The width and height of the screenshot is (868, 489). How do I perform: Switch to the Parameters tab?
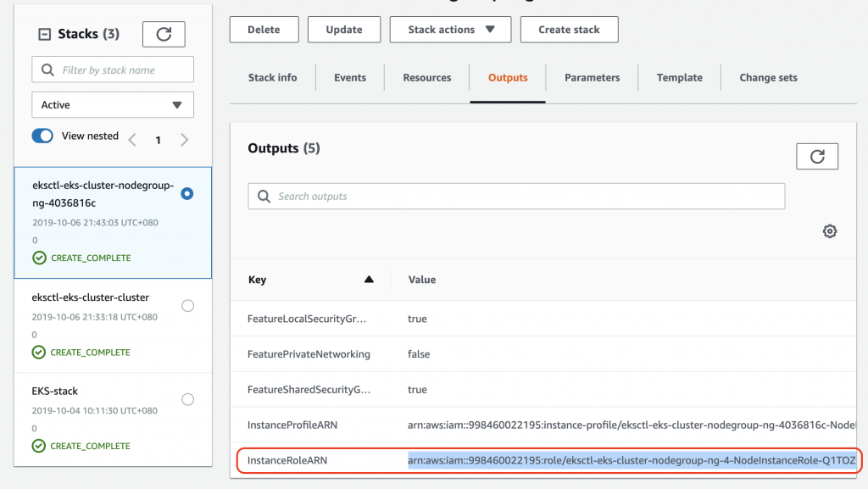point(592,77)
